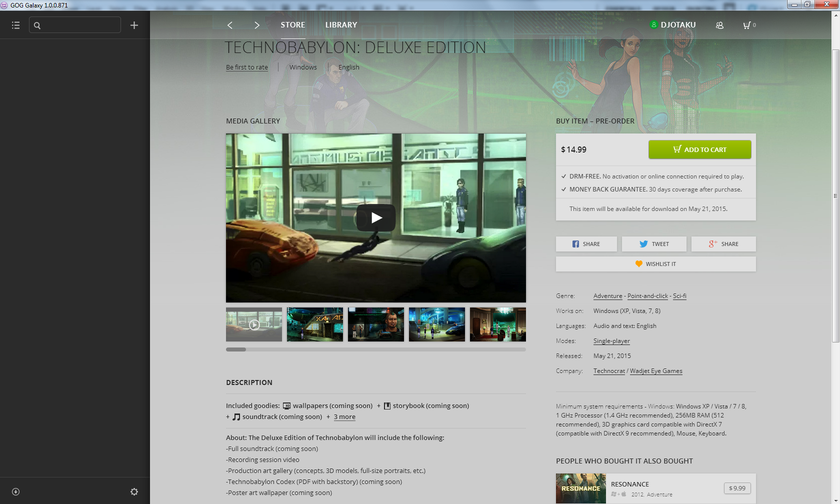This screenshot has height=504, width=840.
Task: Open the Wadjet Eye Games link
Action: 656,371
